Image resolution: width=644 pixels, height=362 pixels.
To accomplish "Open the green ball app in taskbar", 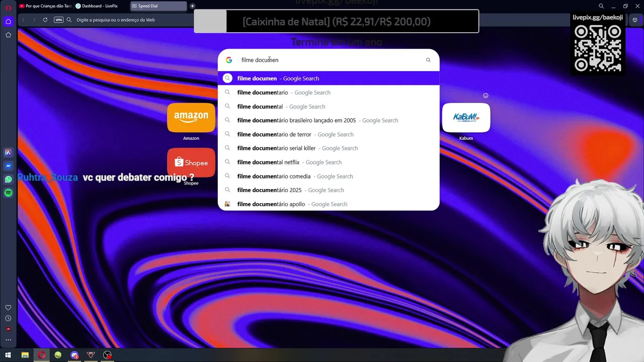I will [x=58, y=355].
